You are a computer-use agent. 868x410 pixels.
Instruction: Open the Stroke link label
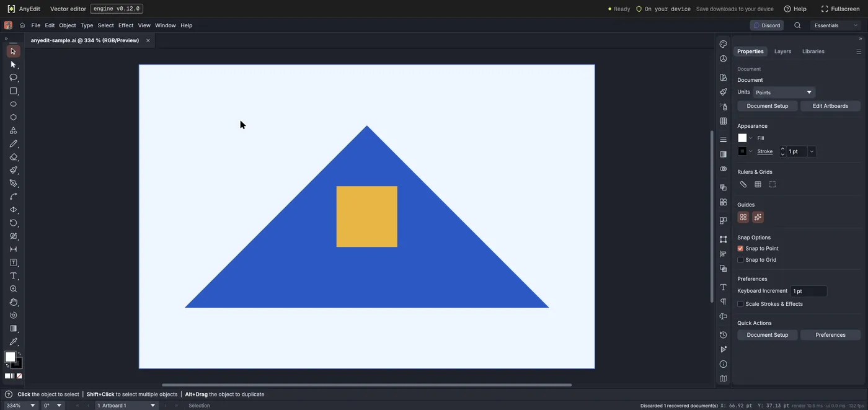coord(765,151)
